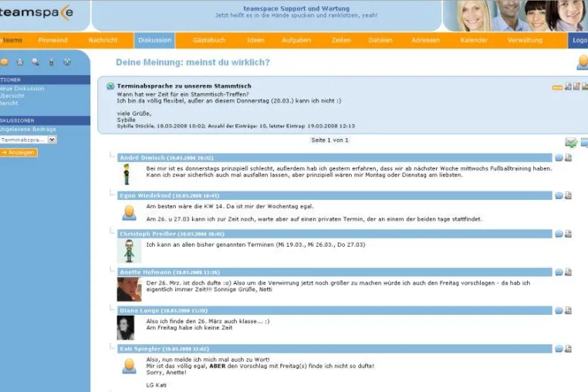This screenshot has width=588, height=392.
Task: Click document icon on André Diwisch post
Action: (x=569, y=158)
